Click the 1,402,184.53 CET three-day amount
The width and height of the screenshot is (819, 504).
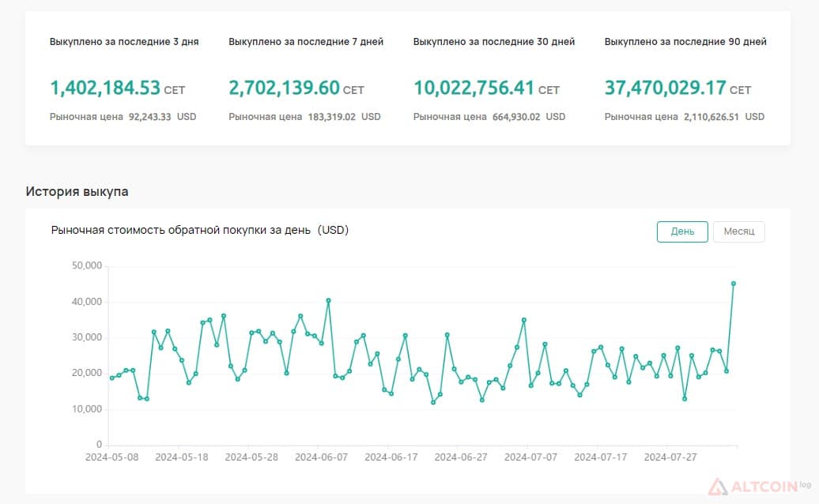[118, 88]
